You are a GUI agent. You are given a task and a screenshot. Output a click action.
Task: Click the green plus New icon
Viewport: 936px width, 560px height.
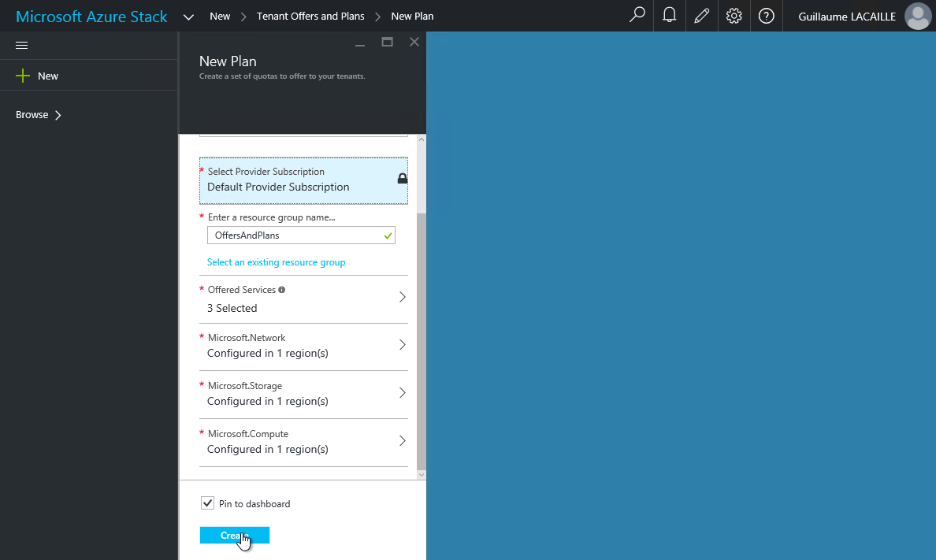[x=23, y=76]
